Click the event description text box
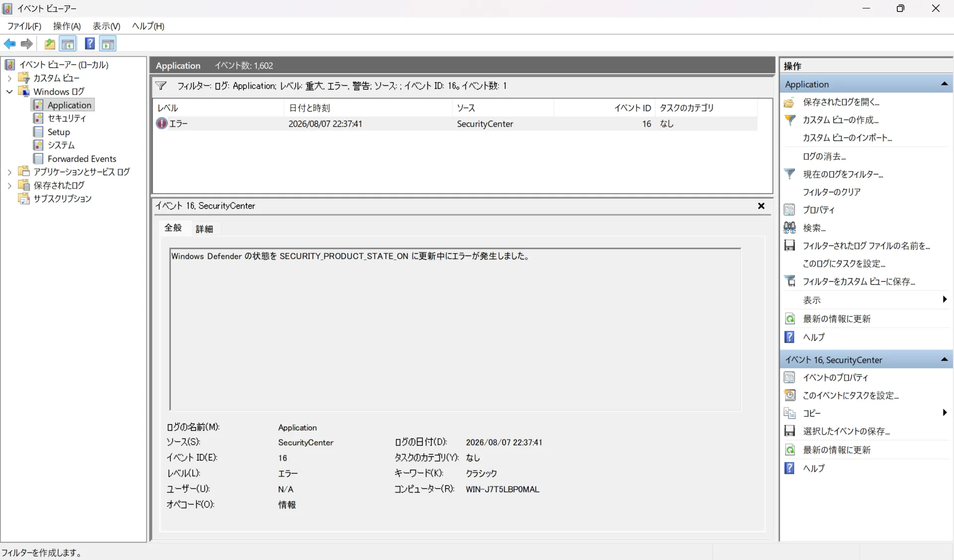Viewport: 954px width, 560px height. (x=455, y=329)
